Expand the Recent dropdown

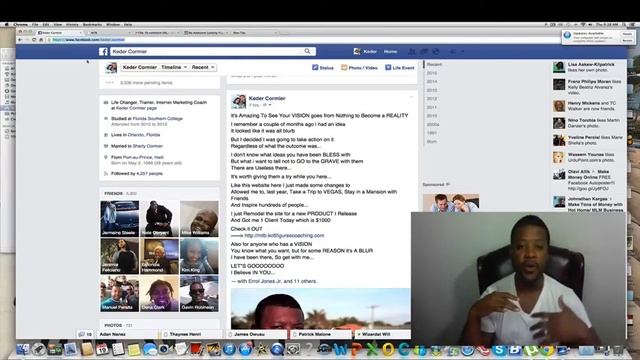(203, 67)
